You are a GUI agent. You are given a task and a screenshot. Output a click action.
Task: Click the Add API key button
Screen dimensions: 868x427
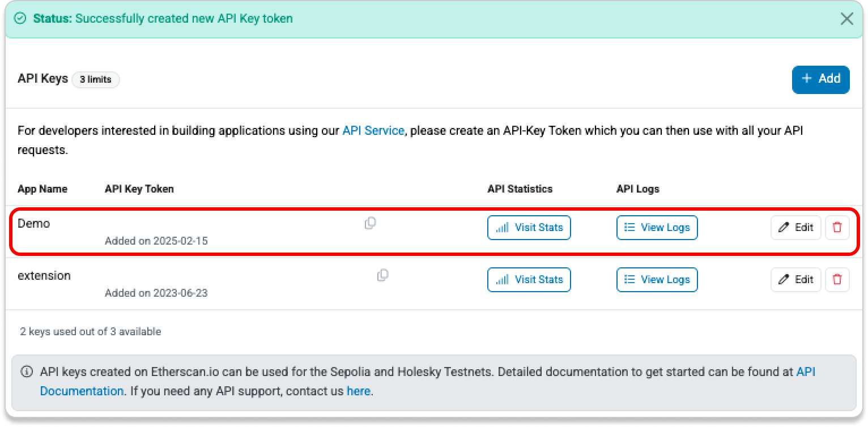(820, 79)
